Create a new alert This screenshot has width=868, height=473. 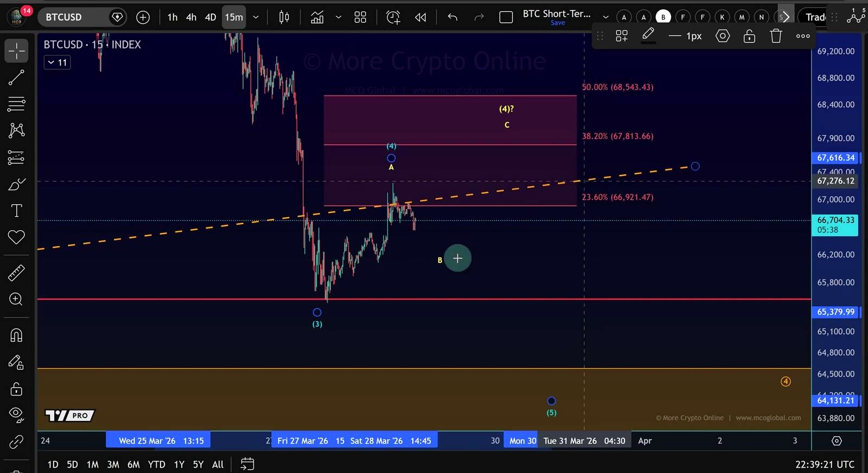coord(393,17)
